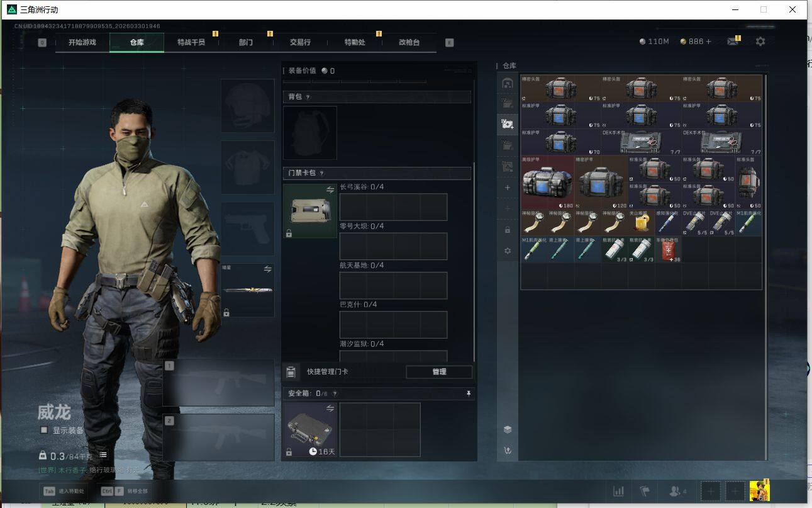Add a storage box with upper plus icon

coord(508,188)
